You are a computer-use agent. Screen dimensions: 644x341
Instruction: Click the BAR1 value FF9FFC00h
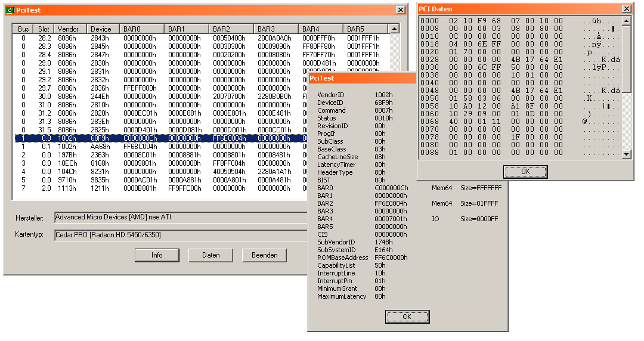click(184, 188)
